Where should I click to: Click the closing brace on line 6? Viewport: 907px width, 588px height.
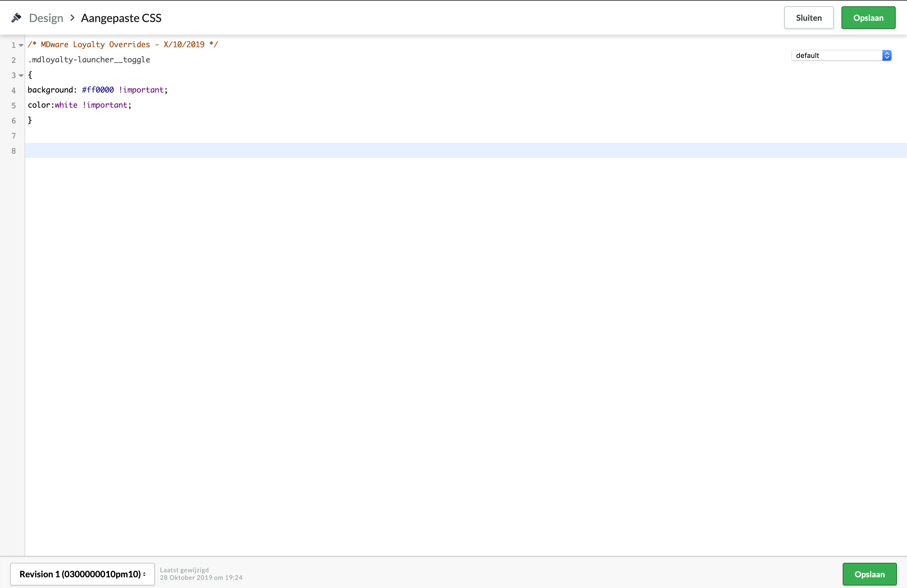pyautogui.click(x=30, y=120)
